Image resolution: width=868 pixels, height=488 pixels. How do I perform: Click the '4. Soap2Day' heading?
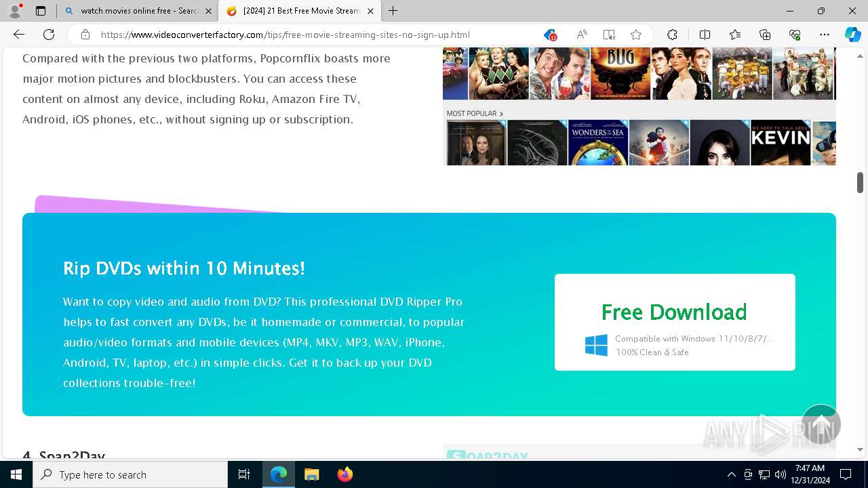(64, 455)
